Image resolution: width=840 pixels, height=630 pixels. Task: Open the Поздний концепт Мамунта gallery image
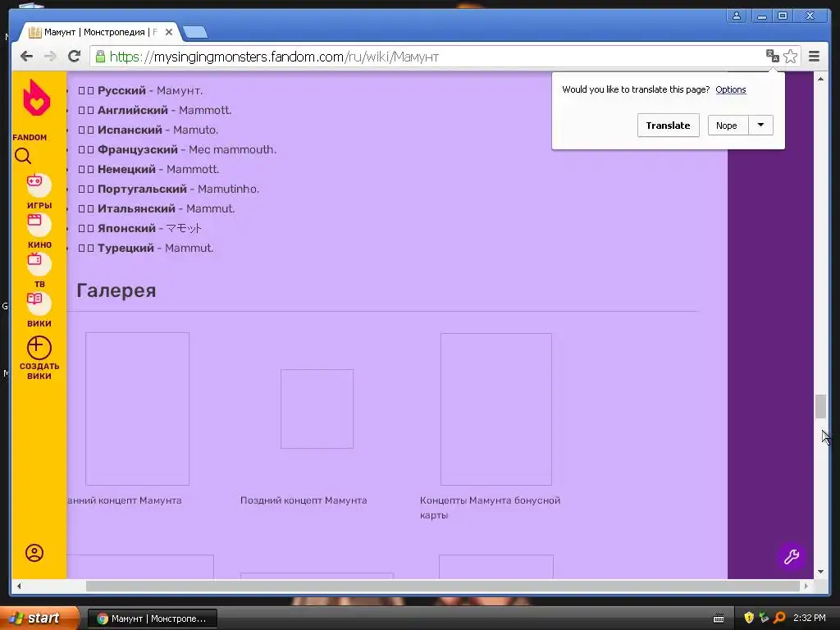[317, 409]
